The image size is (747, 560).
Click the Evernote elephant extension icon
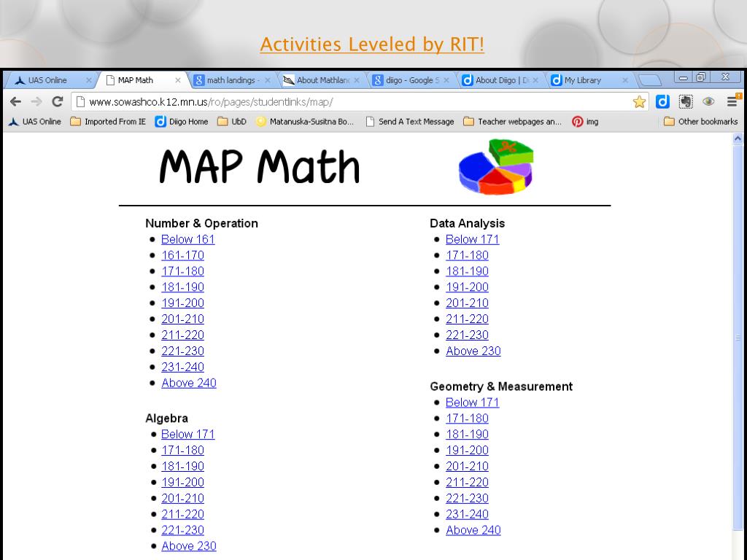coord(686,101)
